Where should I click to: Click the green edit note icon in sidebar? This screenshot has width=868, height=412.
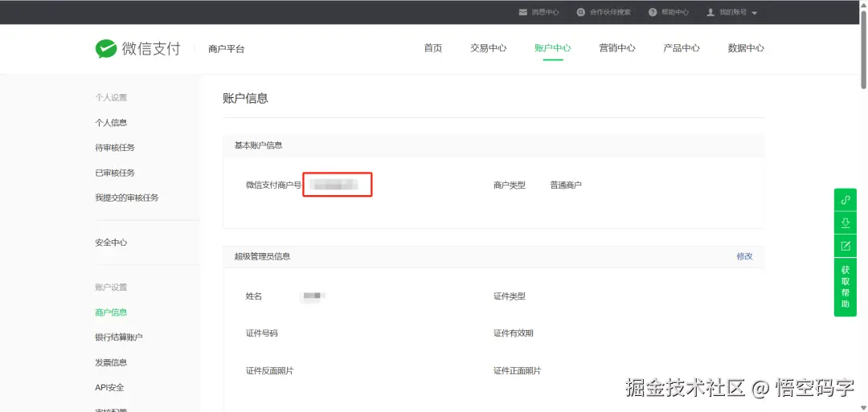point(845,246)
